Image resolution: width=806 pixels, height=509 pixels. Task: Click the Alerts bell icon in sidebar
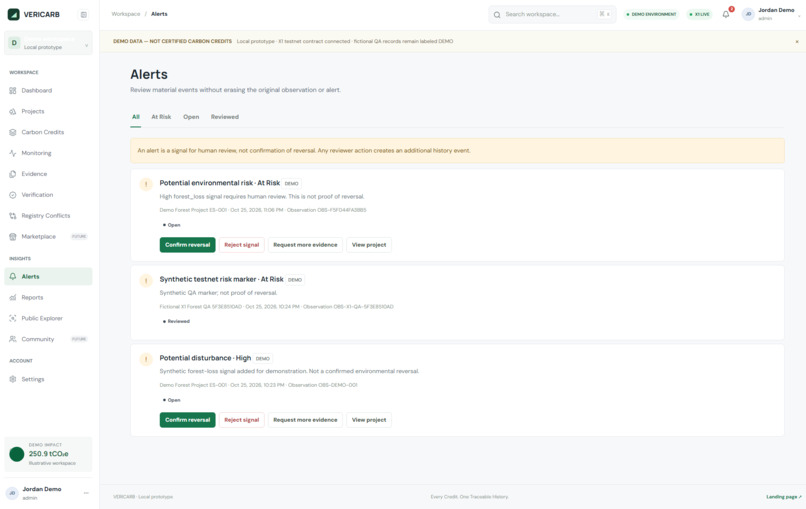[x=13, y=277]
